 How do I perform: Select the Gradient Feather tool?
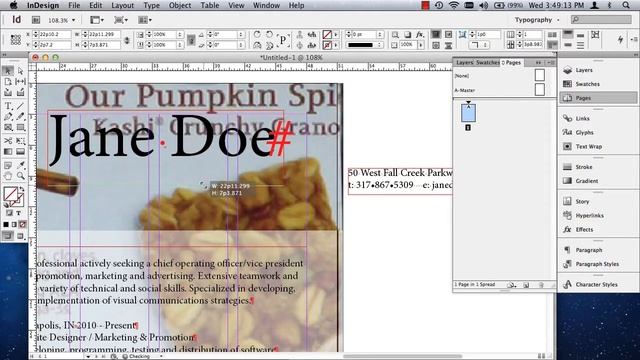coord(20,152)
